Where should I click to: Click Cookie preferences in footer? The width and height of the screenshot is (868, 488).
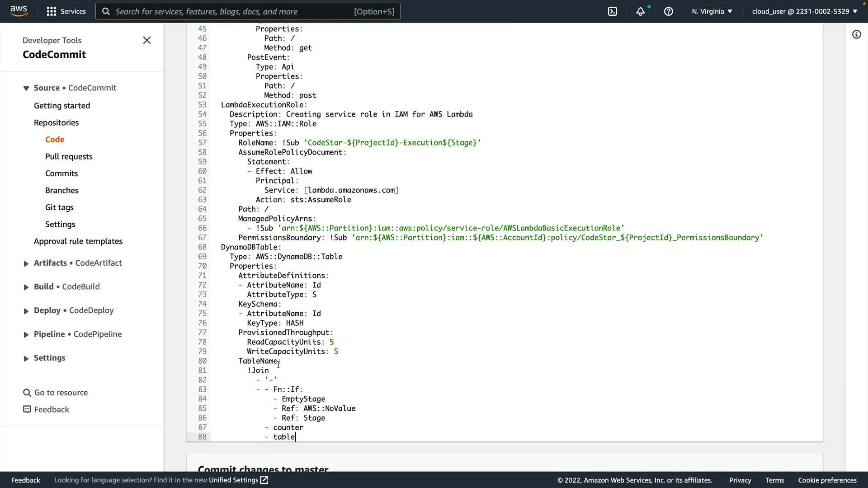click(x=827, y=480)
